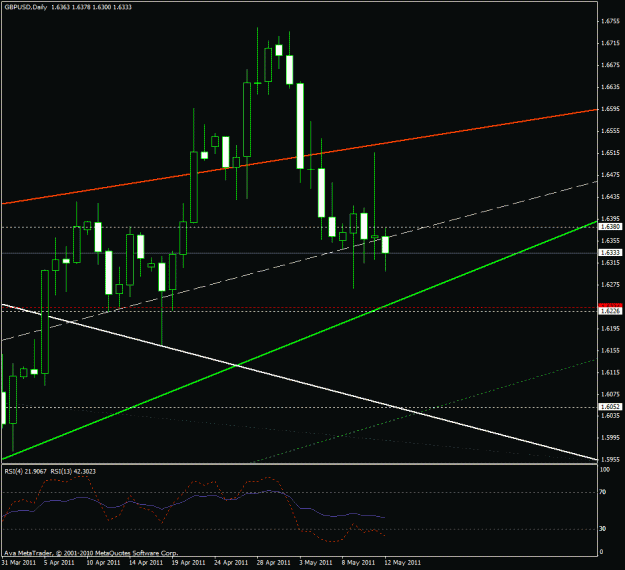Click the 8 May 2011 date label
The image size is (625, 570).
358,563
